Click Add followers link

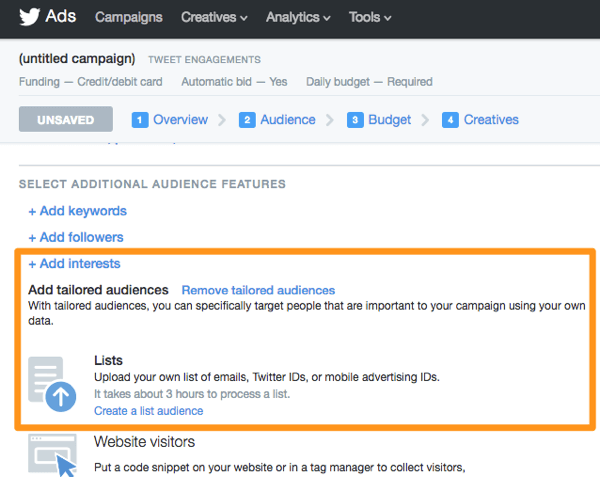click(76, 238)
